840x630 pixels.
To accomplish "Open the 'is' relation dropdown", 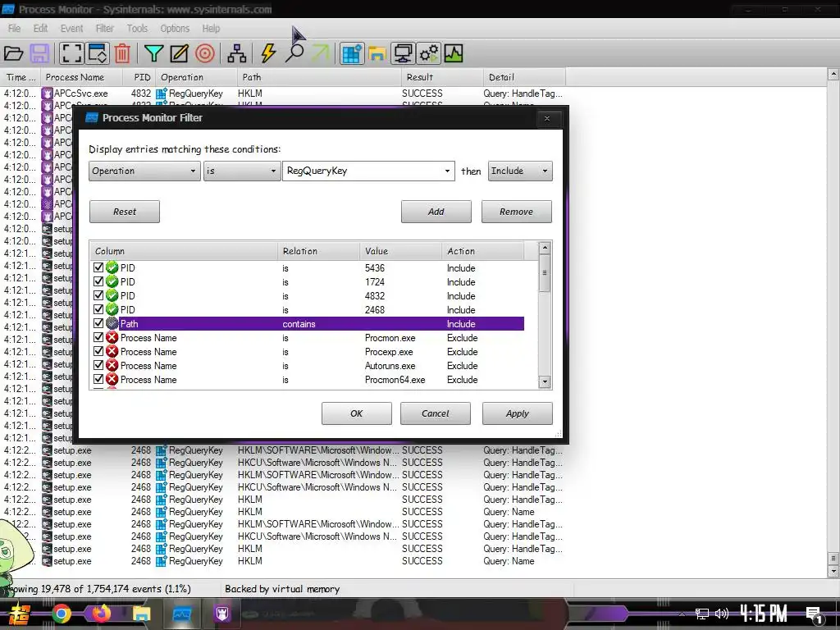I will [x=242, y=171].
